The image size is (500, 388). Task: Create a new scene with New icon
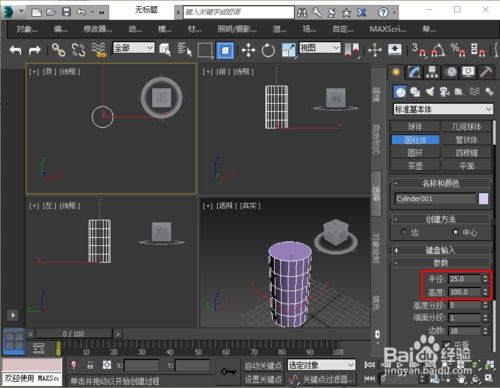pos(36,12)
